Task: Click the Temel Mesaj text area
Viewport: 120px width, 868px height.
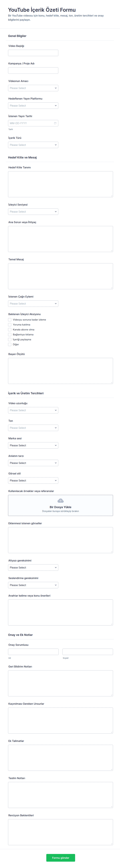Action: tap(61, 276)
